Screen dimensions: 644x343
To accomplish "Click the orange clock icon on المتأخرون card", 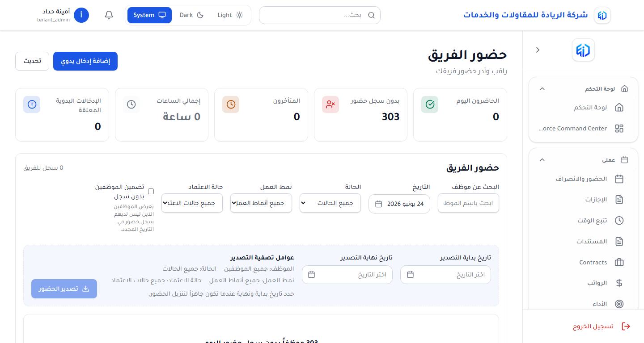I will [231, 105].
